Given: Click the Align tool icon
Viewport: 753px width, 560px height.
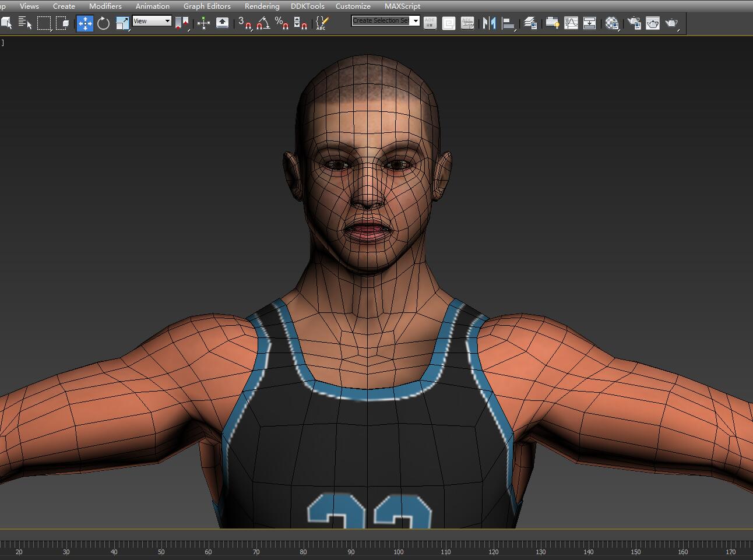Looking at the screenshot, I should (509, 23).
